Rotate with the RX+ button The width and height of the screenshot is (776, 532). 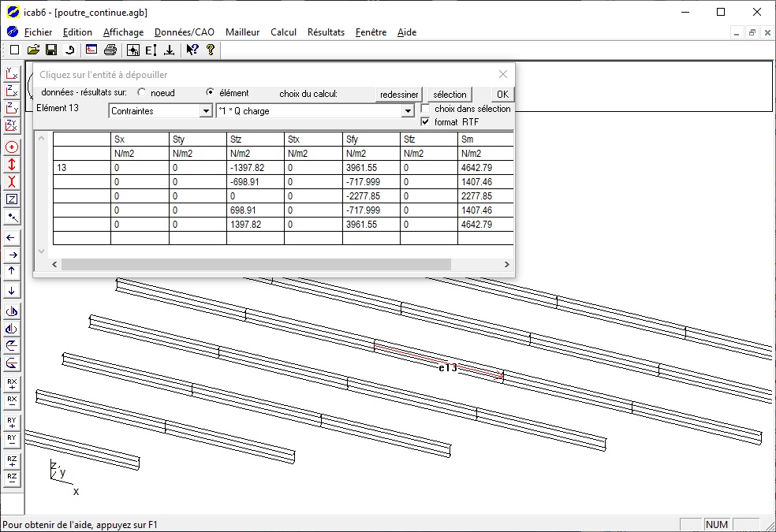coord(12,384)
